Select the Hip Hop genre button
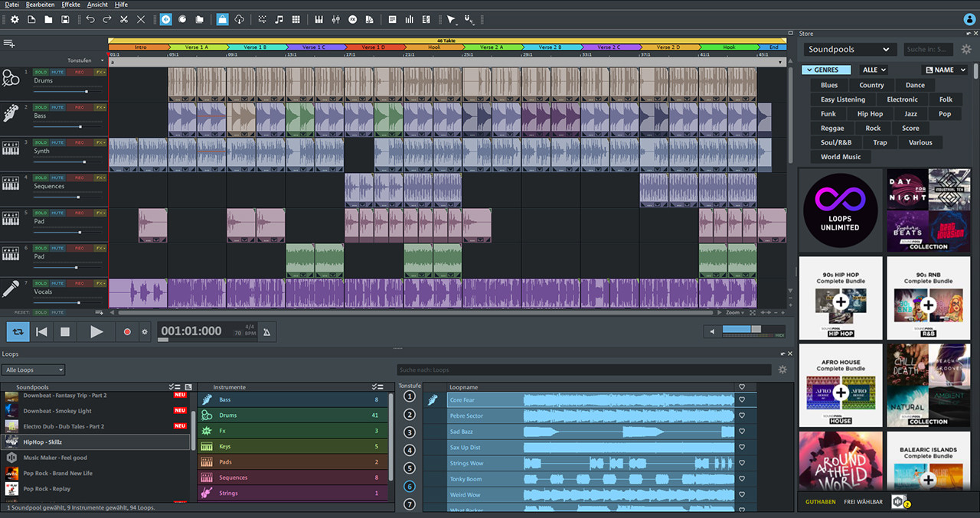 click(x=869, y=113)
